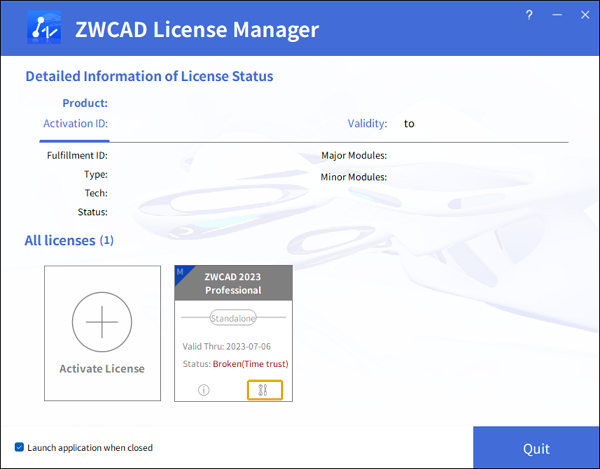Click the Standalone license type badge
The image size is (600, 469).
[x=233, y=318]
